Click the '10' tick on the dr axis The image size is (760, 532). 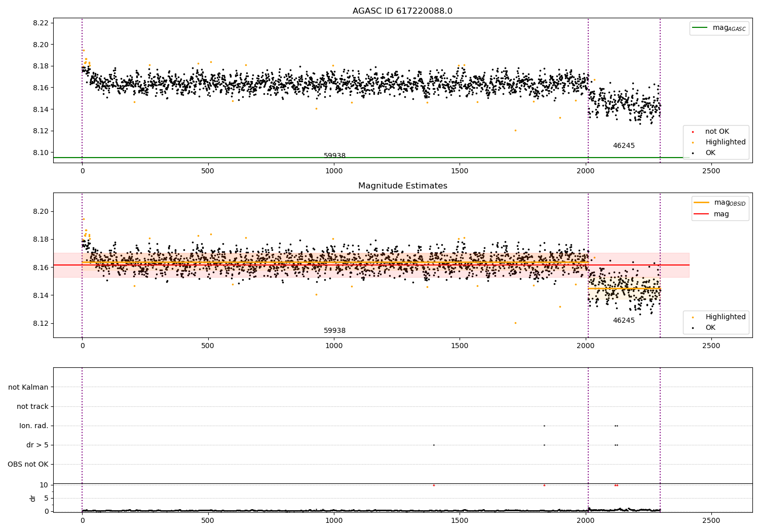(44, 485)
